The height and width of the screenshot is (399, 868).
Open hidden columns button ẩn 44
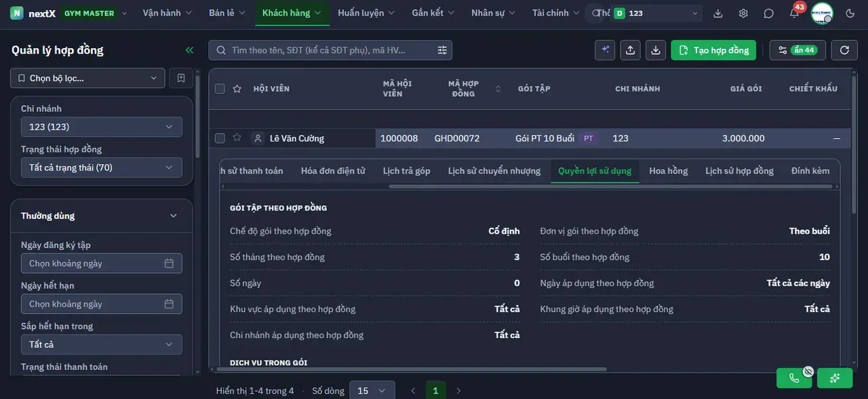pos(797,50)
